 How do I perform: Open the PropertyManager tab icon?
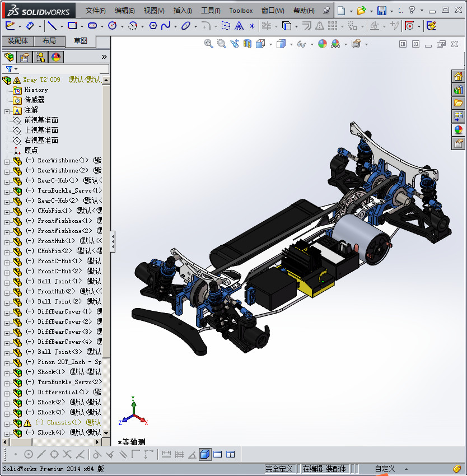24,57
